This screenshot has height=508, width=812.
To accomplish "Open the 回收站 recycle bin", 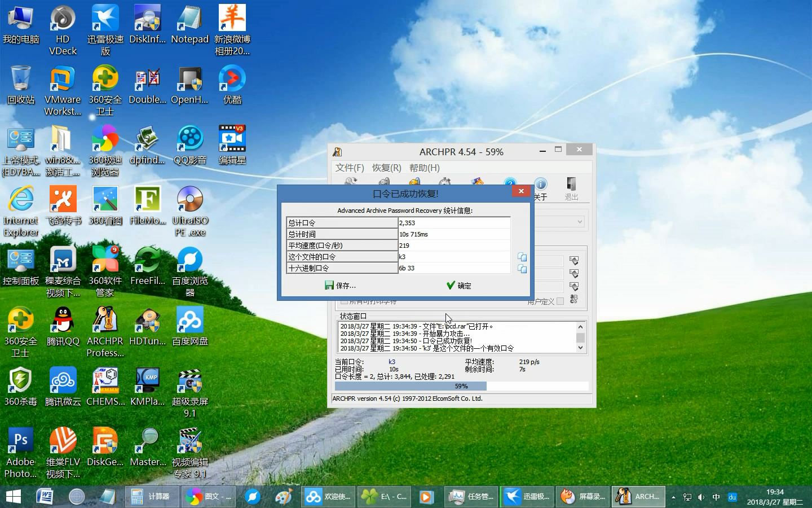I will point(21,86).
